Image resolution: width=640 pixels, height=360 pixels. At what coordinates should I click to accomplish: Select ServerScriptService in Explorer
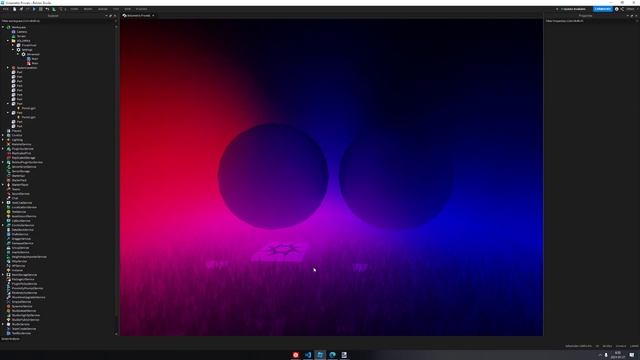24,167
